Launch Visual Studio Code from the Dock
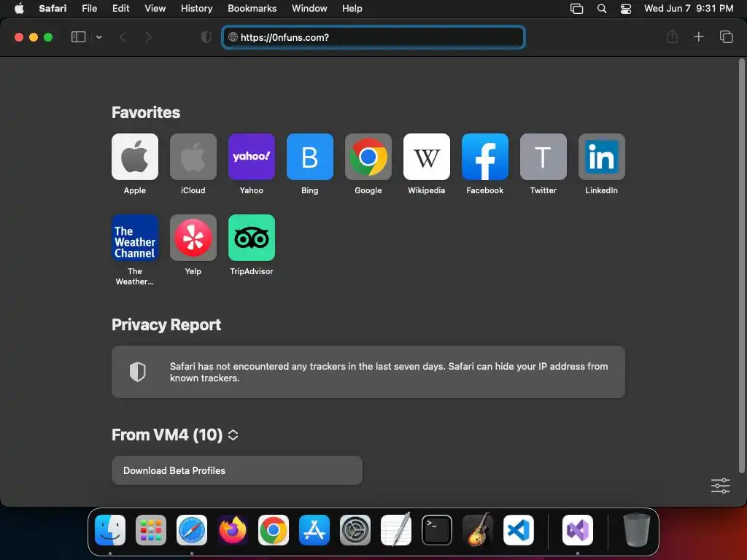747x560 pixels. click(519, 530)
